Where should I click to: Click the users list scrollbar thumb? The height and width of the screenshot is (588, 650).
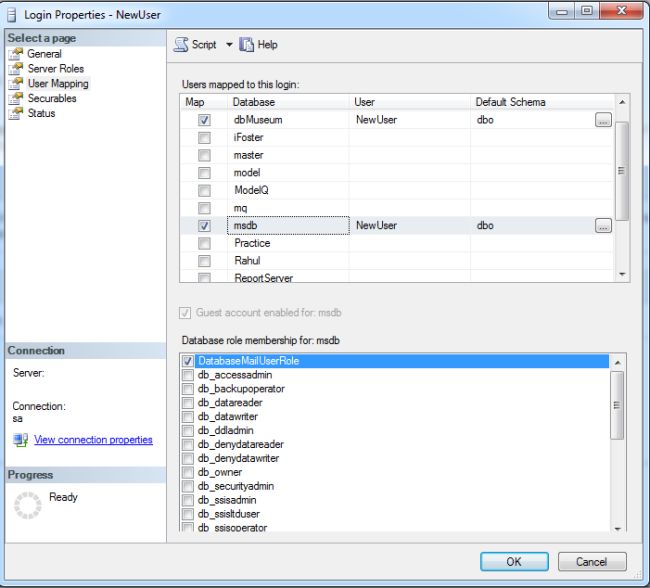pos(621,171)
